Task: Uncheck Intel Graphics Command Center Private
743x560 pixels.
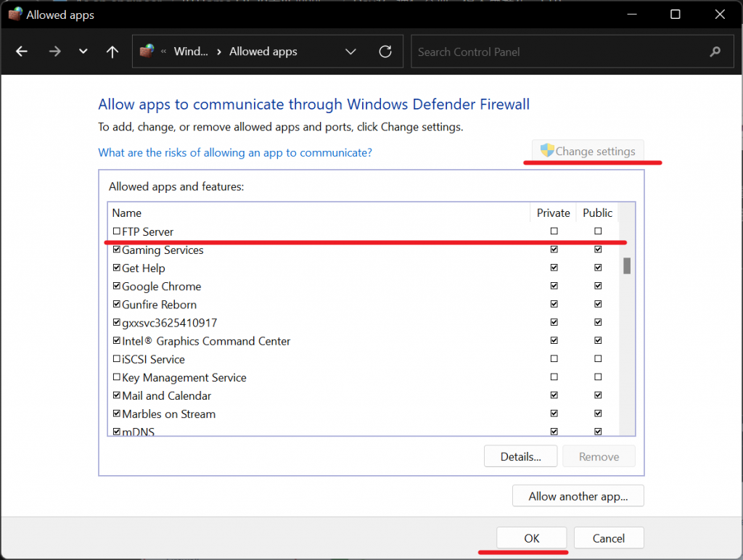Action: (x=554, y=340)
